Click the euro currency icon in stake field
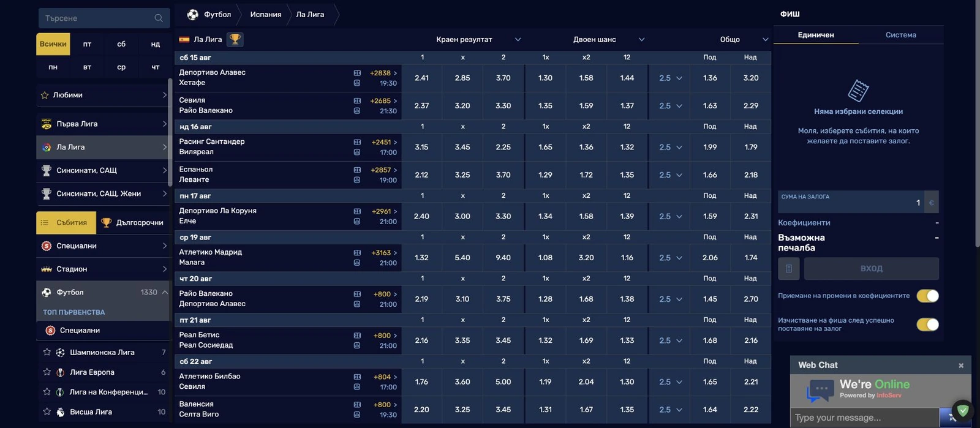The width and height of the screenshot is (980, 428). 932,203
